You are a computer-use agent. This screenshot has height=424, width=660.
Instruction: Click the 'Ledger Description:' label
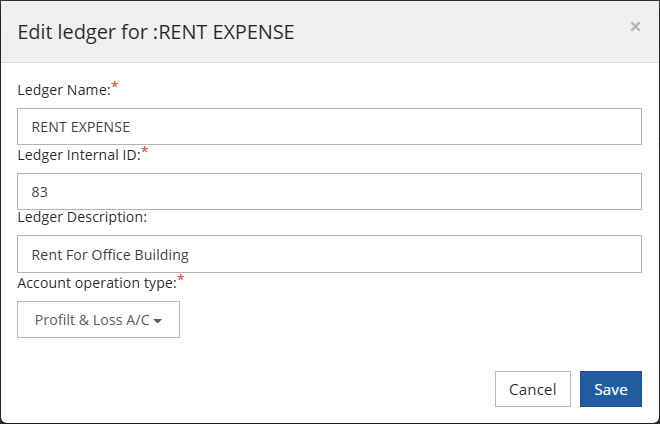coord(82,217)
